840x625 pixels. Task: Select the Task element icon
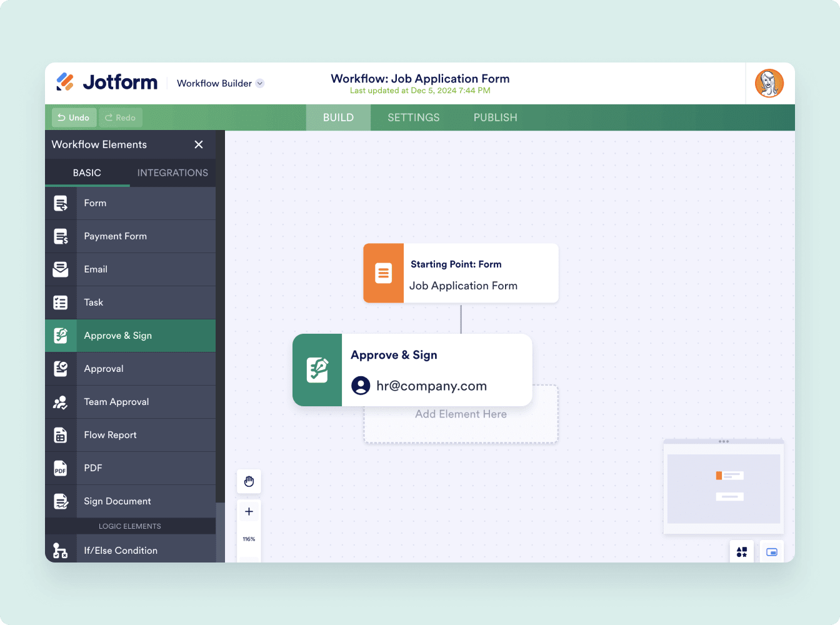point(61,302)
